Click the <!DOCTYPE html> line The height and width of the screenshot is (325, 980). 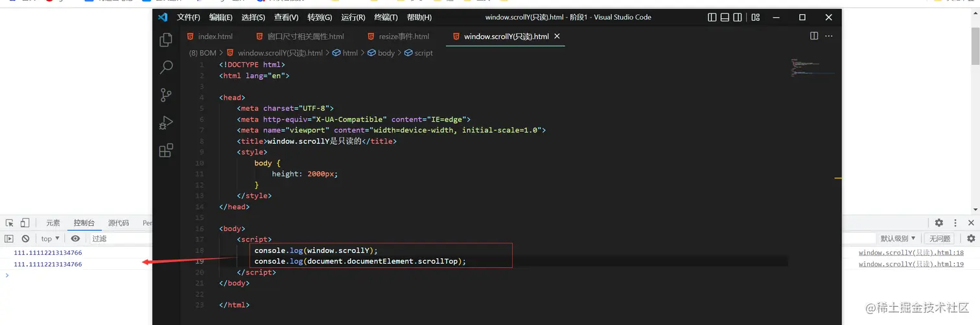coord(252,65)
